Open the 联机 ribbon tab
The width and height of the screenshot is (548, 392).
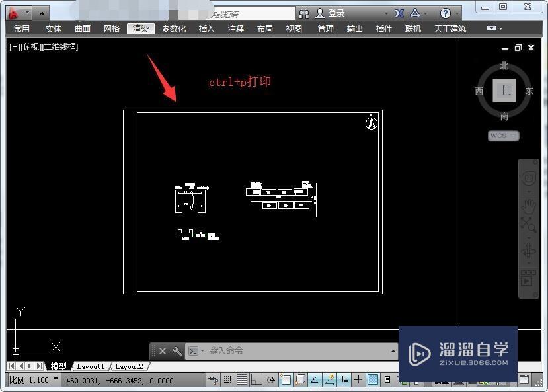413,28
